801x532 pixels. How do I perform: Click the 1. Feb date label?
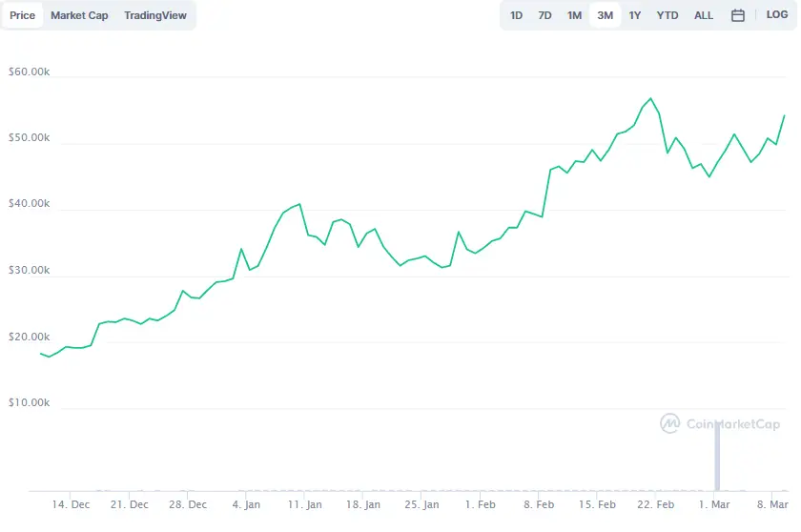pos(480,504)
